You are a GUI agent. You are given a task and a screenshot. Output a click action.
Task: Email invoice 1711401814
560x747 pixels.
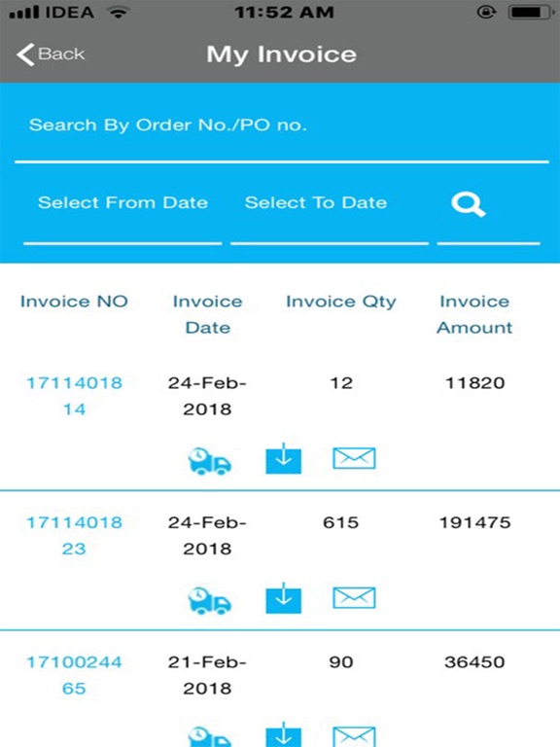tap(354, 458)
